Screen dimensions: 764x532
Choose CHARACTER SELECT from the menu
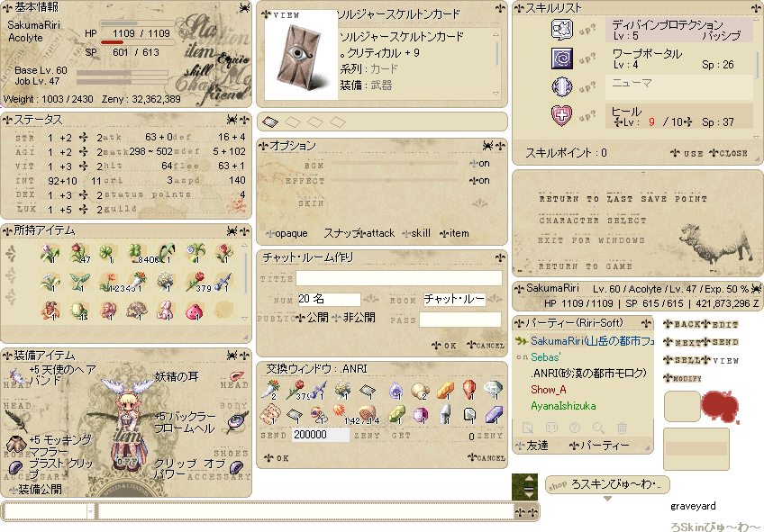point(593,221)
